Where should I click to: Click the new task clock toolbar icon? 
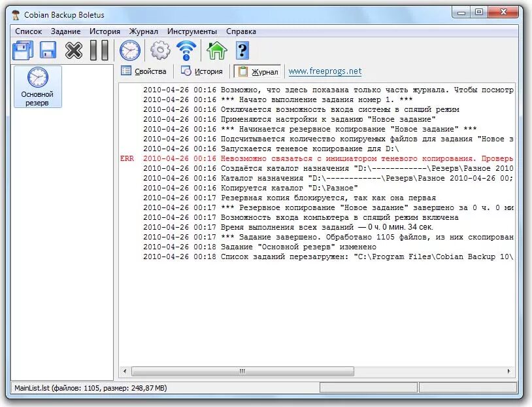tap(130, 50)
